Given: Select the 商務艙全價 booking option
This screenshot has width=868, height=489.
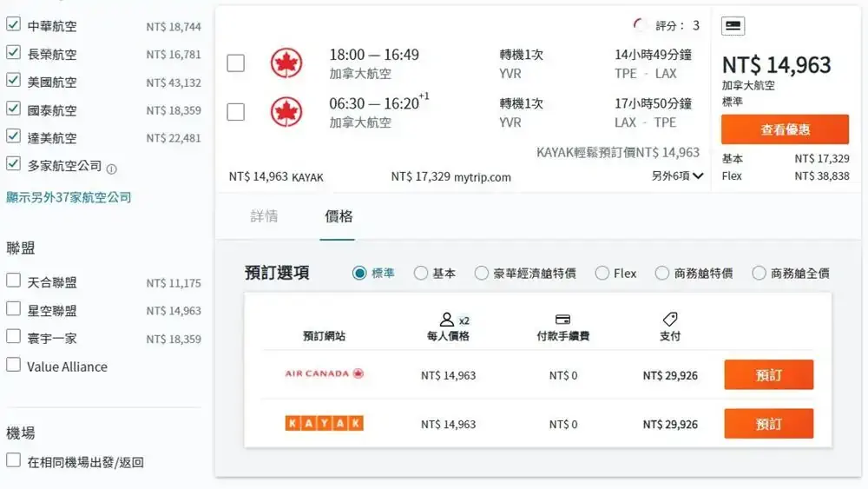Looking at the screenshot, I should pos(759,273).
